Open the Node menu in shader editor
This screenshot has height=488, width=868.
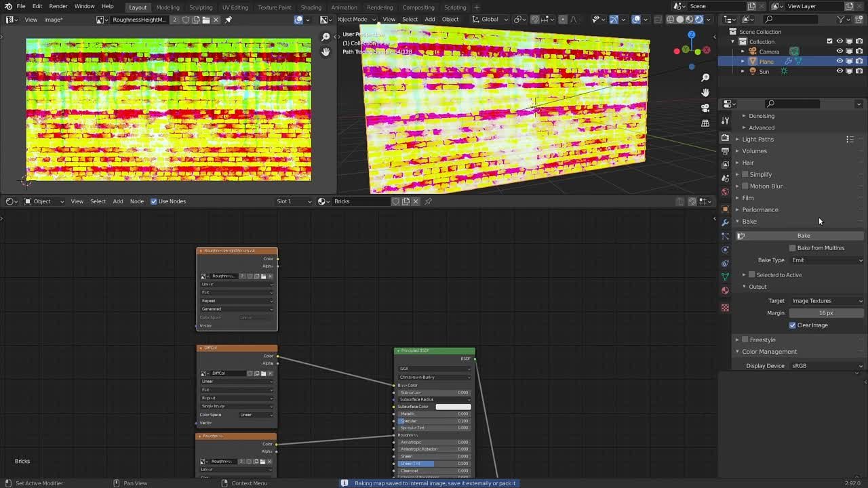coord(138,201)
